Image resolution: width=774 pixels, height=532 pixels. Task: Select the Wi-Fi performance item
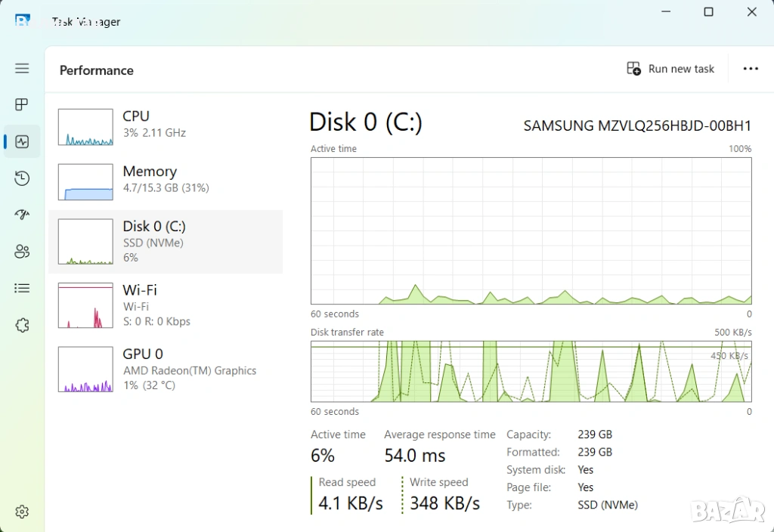(x=165, y=305)
